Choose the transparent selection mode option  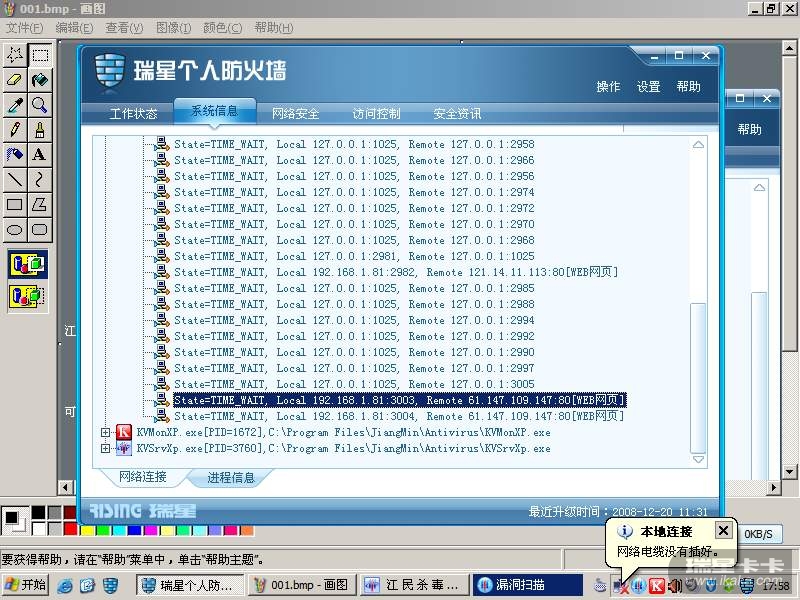28,296
